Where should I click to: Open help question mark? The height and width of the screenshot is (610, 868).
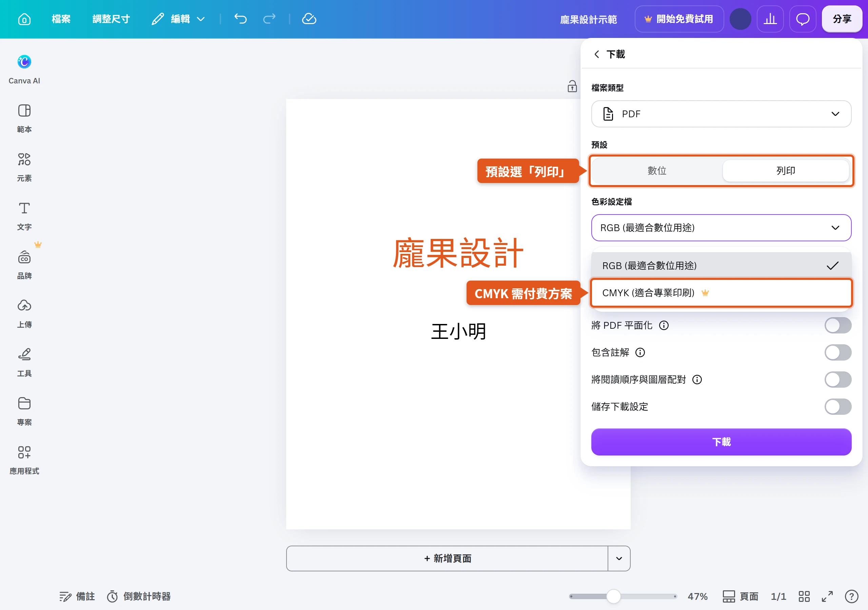pos(851,596)
